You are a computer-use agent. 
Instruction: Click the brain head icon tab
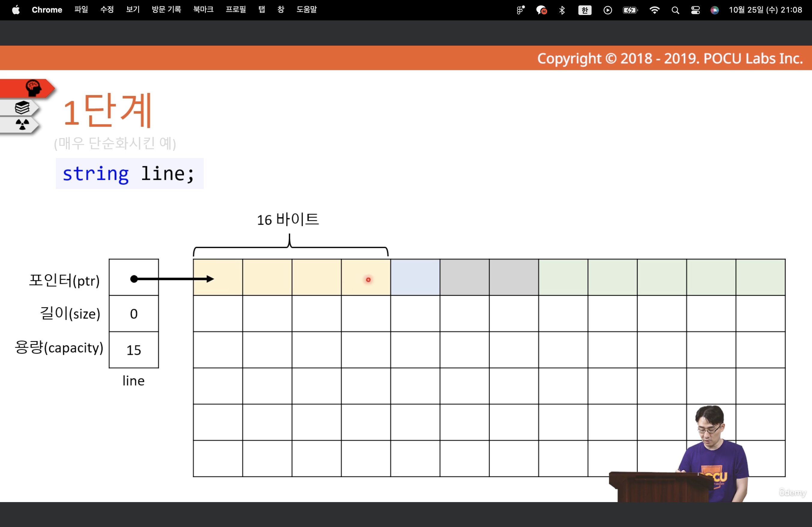click(33, 88)
